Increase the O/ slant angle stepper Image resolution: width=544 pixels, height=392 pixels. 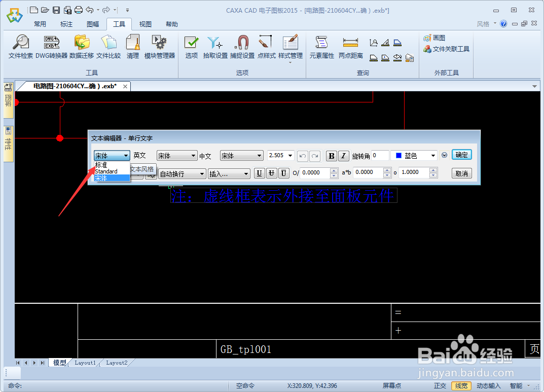[334, 170]
